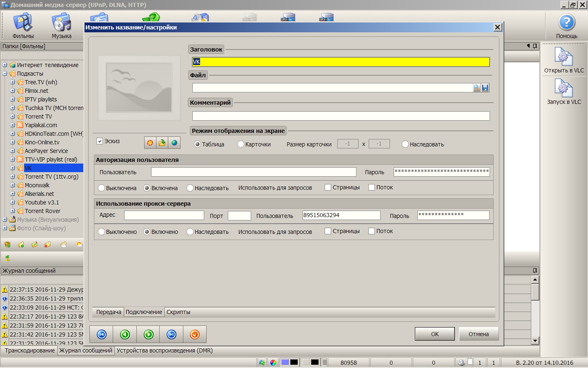588x368 pixels.
Task: Expand the Интернет телевидение tree node
Action: coord(5,65)
